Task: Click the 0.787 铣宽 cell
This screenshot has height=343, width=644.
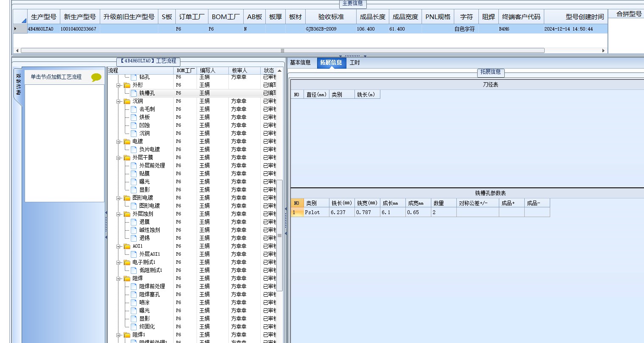Action: [367, 212]
